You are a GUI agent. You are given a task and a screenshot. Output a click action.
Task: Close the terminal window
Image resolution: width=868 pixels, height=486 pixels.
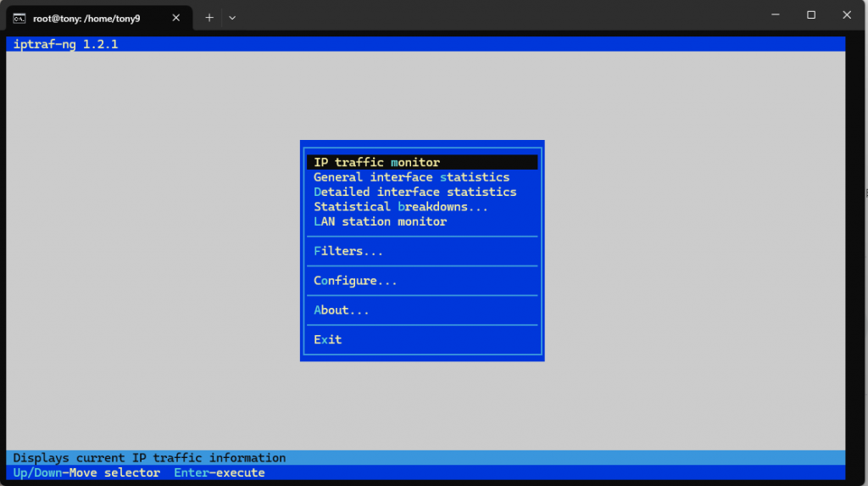pos(847,15)
